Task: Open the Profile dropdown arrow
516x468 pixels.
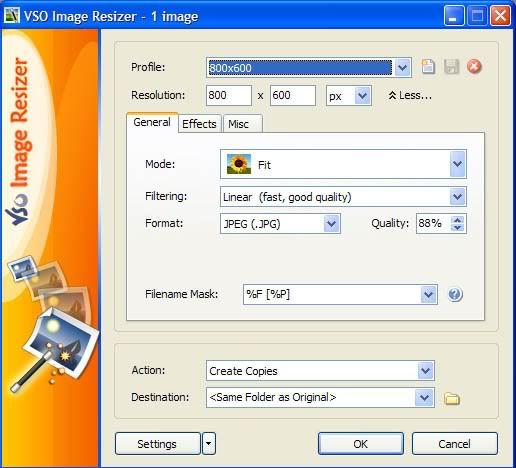Action: 402,68
